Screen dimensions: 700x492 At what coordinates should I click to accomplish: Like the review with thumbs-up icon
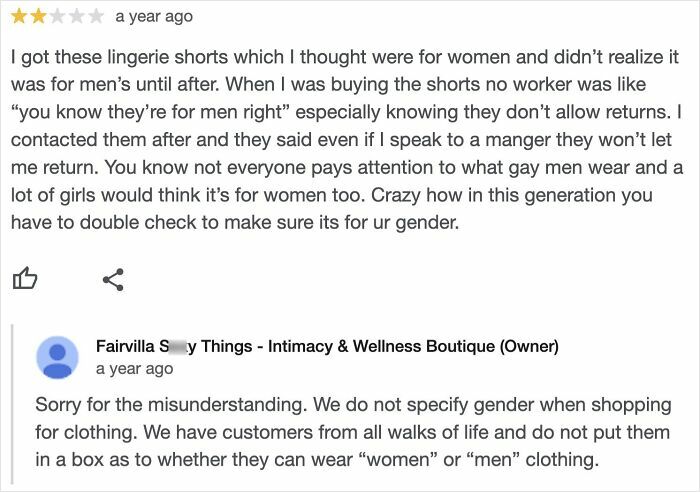click(x=23, y=279)
